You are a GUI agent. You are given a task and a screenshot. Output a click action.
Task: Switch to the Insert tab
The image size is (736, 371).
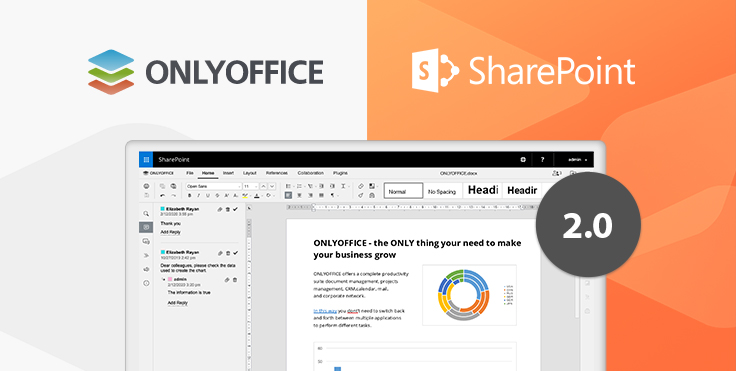tap(229, 173)
